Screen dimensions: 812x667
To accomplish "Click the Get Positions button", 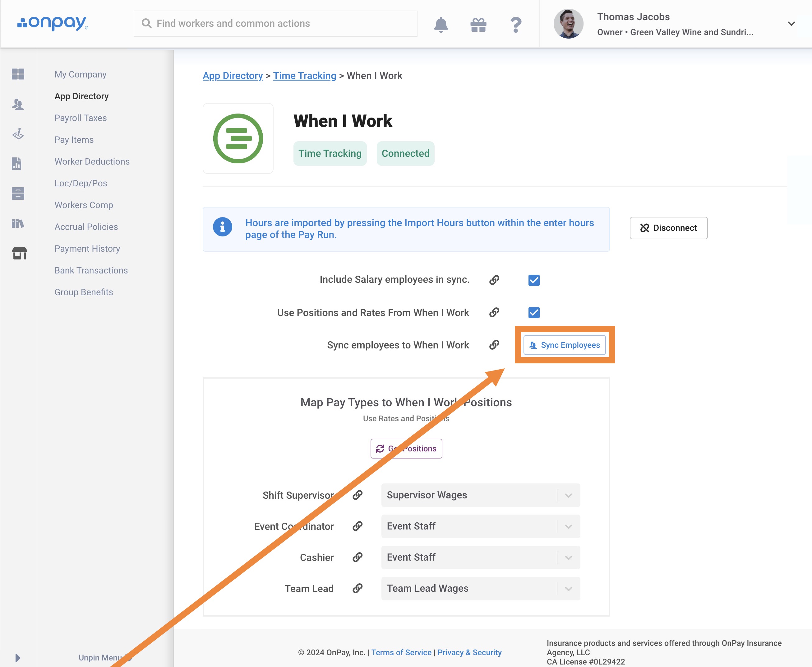I will click(x=406, y=448).
